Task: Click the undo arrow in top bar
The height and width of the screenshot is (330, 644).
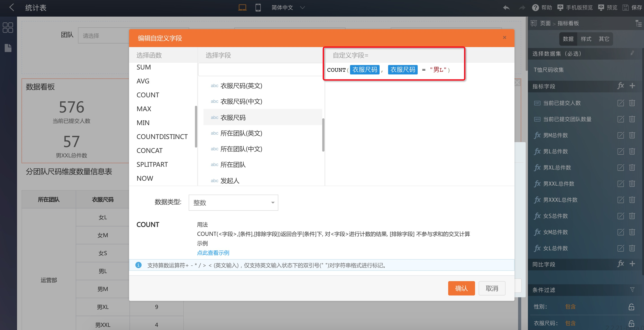Action: coord(506,7)
